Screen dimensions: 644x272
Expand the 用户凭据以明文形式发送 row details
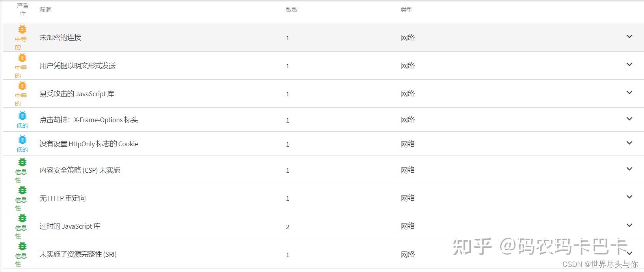pyautogui.click(x=629, y=65)
